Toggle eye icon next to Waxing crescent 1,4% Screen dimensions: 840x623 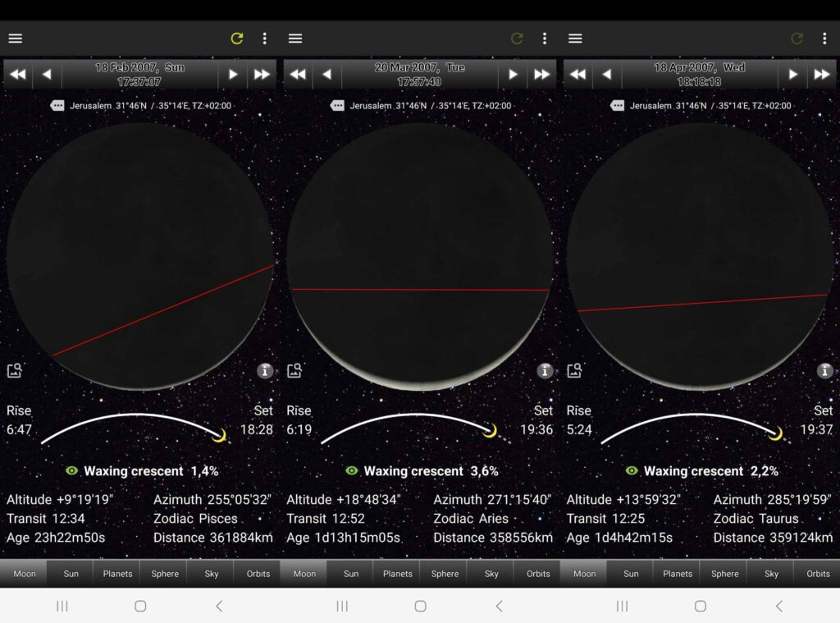[71, 471]
